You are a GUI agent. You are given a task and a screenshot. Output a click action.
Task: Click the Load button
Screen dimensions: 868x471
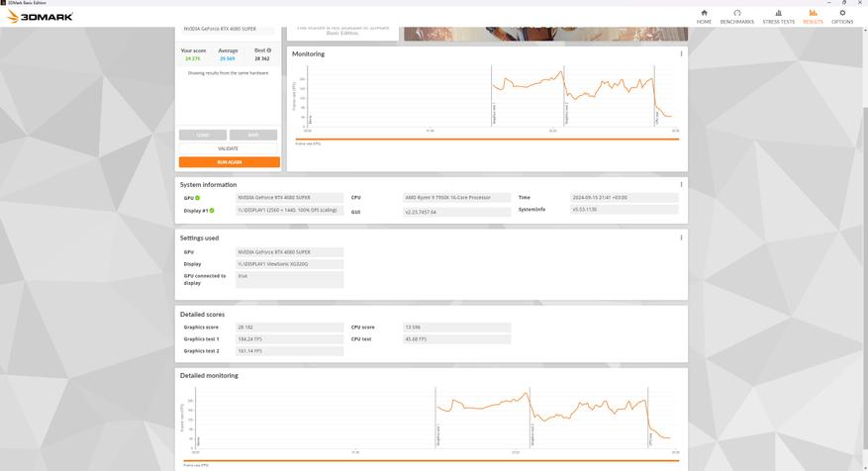click(x=203, y=135)
